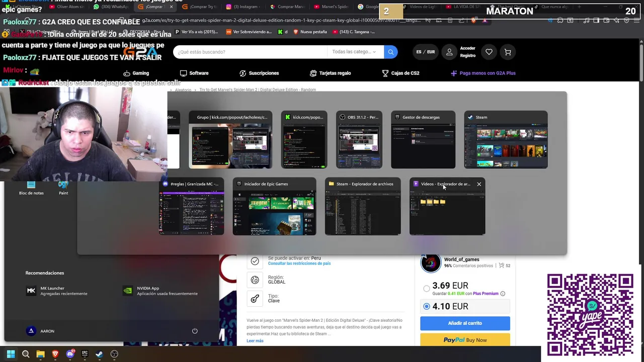Open the Gaming menu
This screenshot has height=362, width=644.
pyautogui.click(x=136, y=73)
